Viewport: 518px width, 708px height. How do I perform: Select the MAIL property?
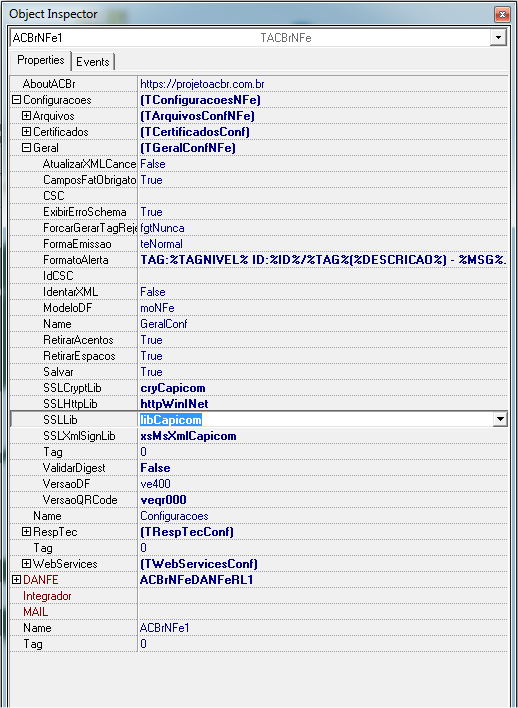click(36, 612)
